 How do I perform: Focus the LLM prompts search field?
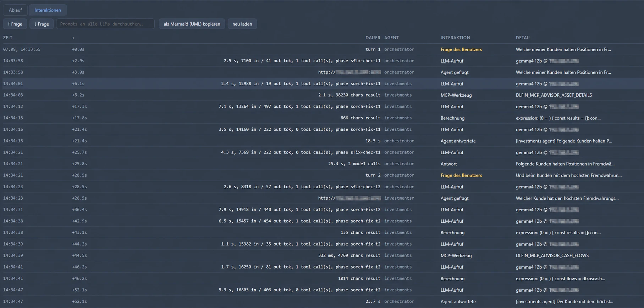coord(105,24)
